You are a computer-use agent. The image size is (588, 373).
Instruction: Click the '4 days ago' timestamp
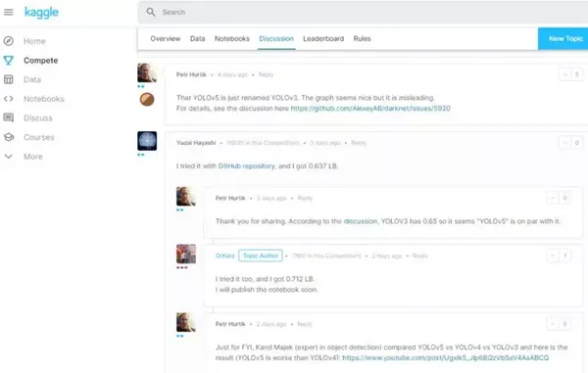[x=232, y=74]
